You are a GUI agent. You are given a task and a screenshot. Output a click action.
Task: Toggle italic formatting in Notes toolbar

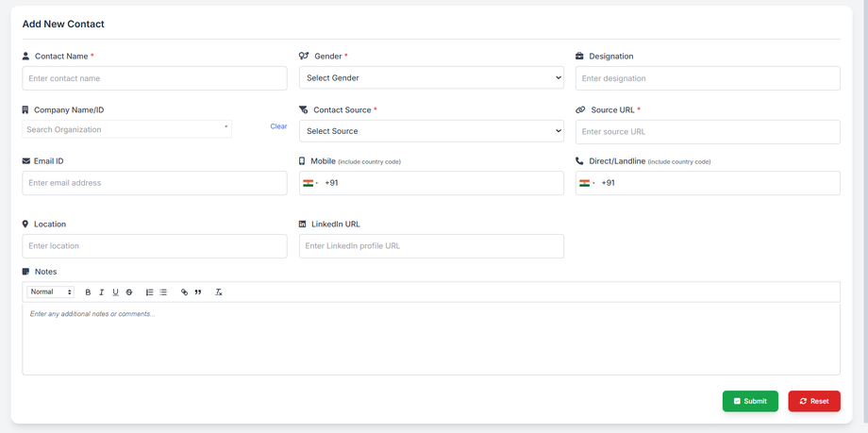pos(102,292)
